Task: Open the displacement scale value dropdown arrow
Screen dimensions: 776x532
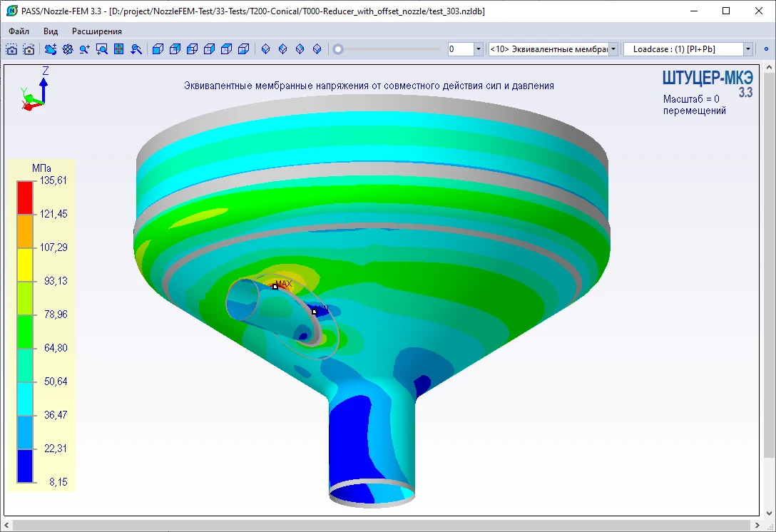Action: 478,49
